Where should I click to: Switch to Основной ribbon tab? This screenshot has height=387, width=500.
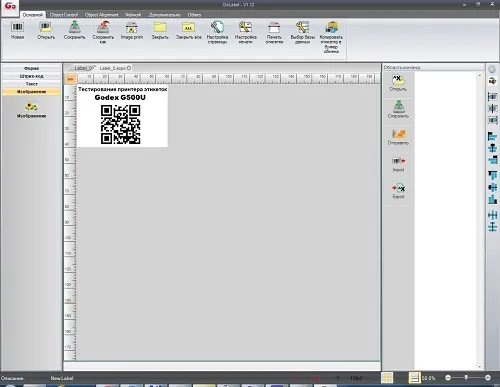click(x=33, y=15)
